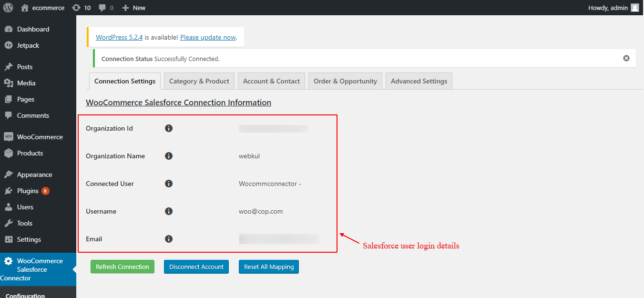Image resolution: width=644 pixels, height=298 pixels.
Task: Click the Disconnect Account button
Action: (196, 267)
